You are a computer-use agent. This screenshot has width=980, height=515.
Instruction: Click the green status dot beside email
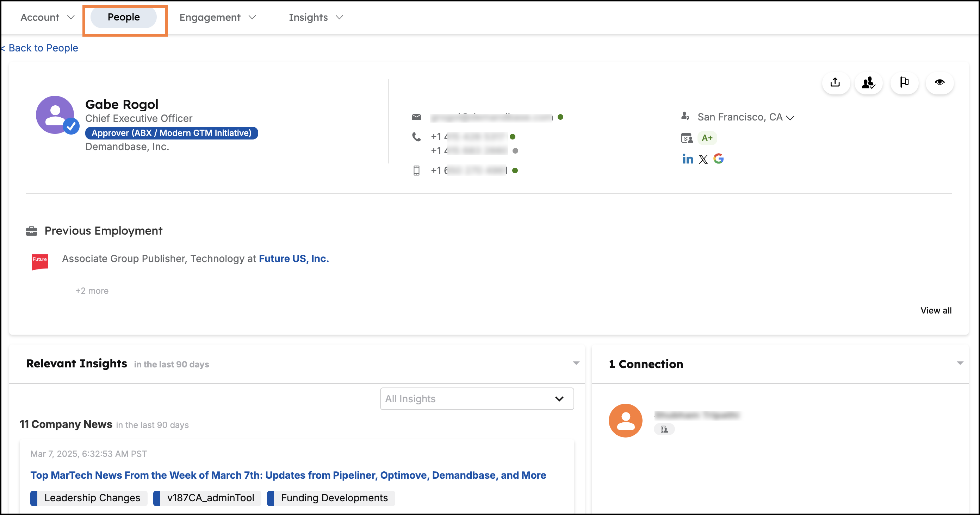560,117
